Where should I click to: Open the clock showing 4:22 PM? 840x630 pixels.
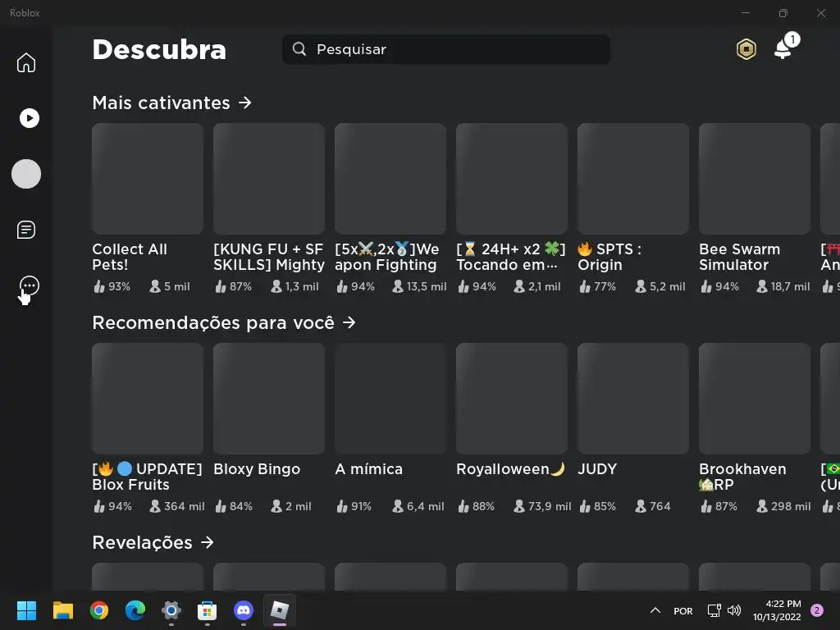(777, 610)
